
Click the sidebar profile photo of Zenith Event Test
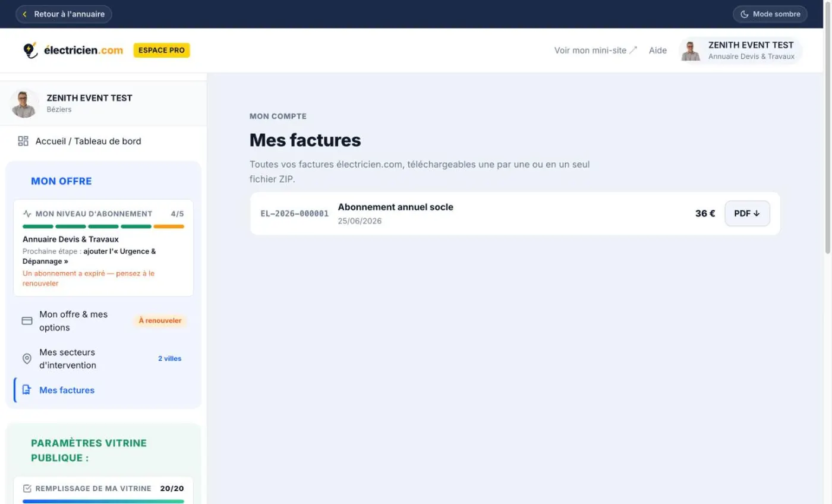click(x=24, y=103)
